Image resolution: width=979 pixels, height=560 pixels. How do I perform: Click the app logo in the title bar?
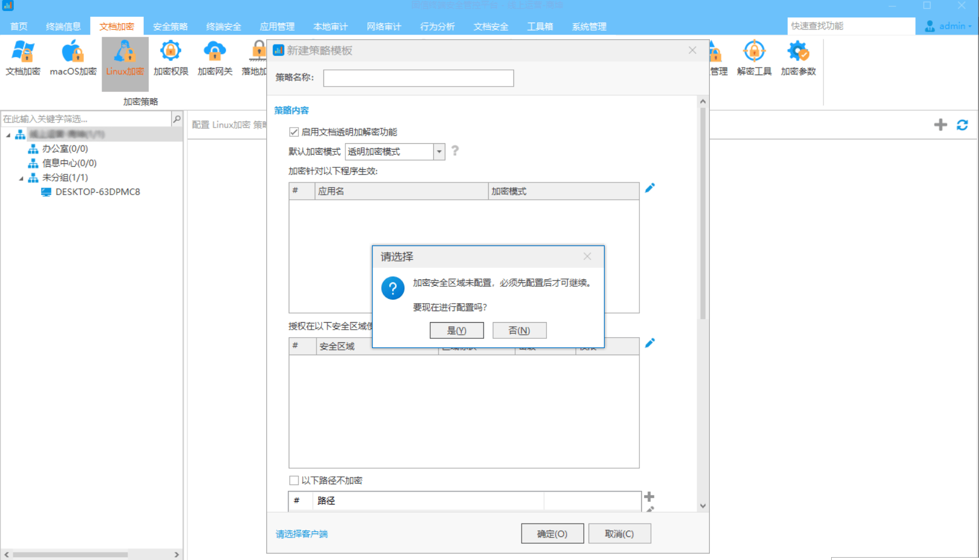[x=8, y=5]
